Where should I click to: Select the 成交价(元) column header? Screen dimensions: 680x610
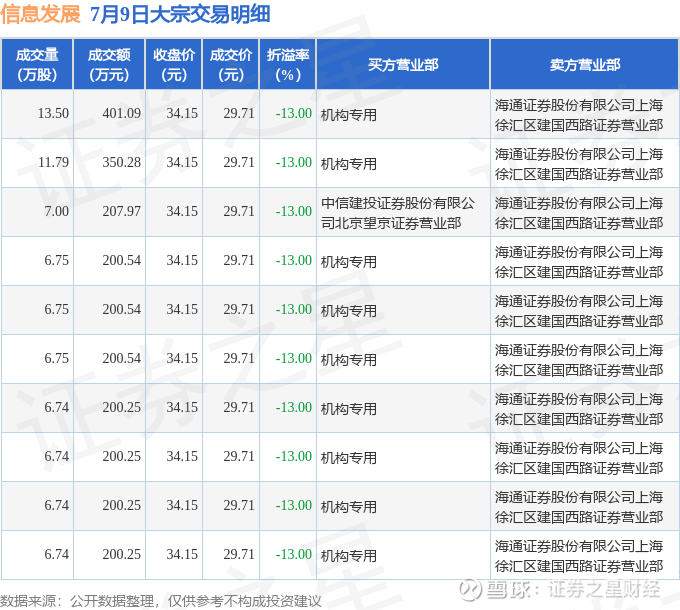(231, 64)
